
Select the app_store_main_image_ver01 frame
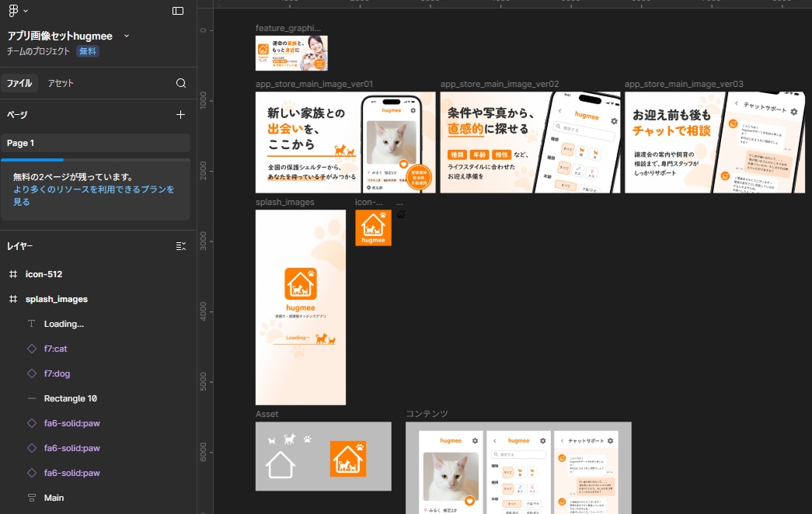point(346,142)
